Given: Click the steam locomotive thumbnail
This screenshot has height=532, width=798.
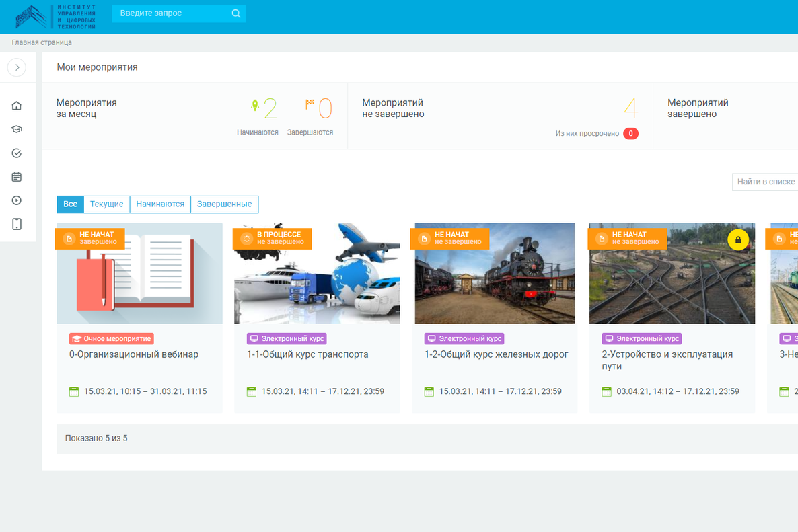Looking at the screenshot, I should pyautogui.click(x=495, y=273).
